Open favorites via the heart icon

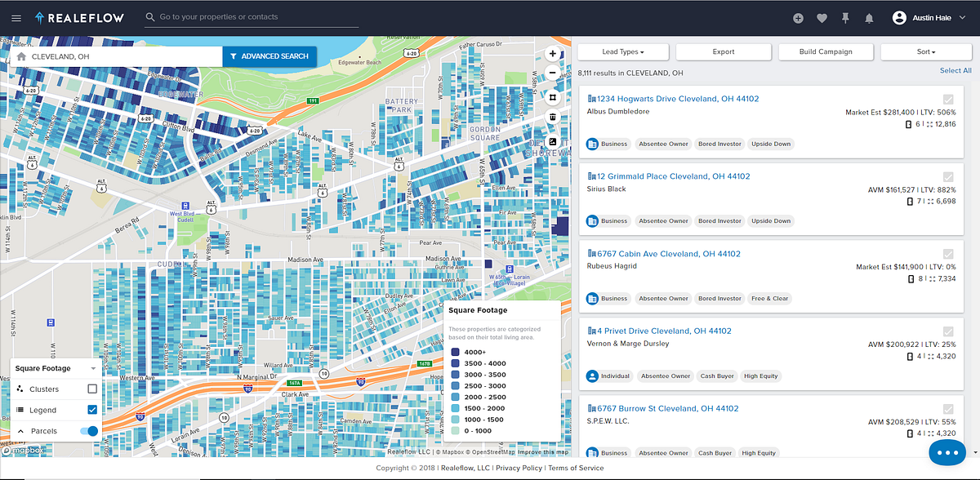(823, 16)
